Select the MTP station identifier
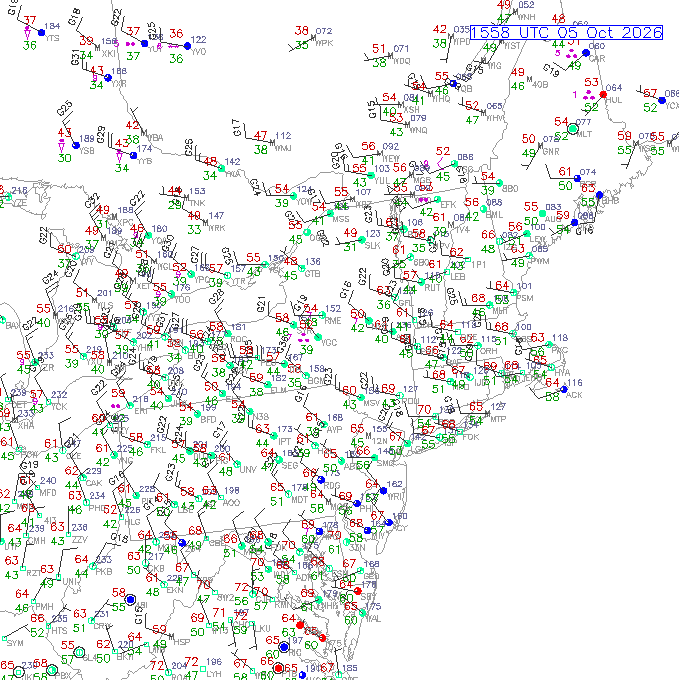The width and height of the screenshot is (680, 680). click(497, 419)
